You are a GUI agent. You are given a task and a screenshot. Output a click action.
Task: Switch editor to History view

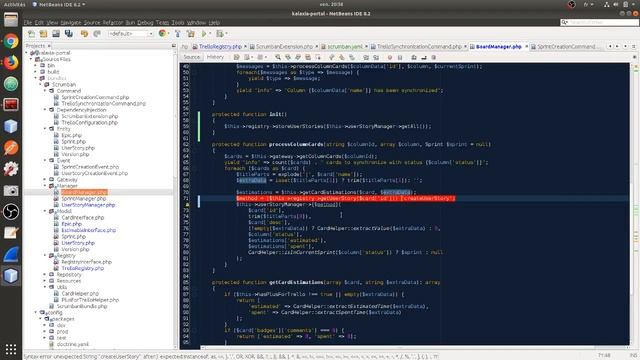pos(215,57)
